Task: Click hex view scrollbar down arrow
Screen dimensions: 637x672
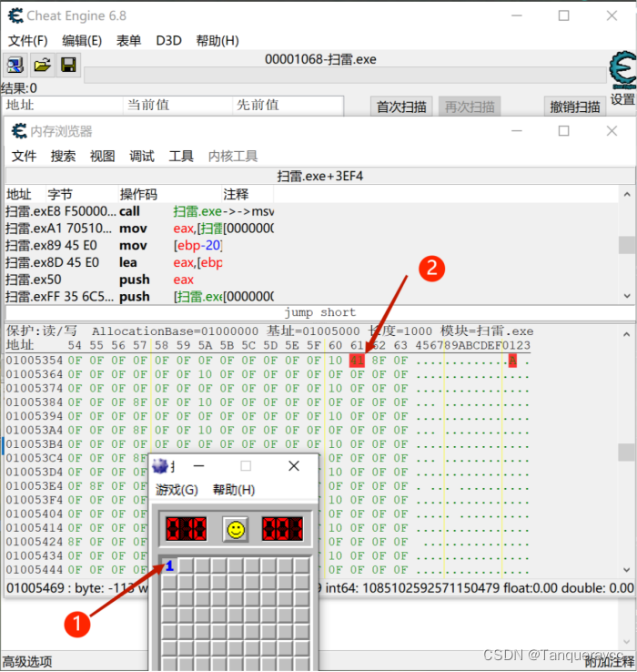Action: tap(627, 570)
